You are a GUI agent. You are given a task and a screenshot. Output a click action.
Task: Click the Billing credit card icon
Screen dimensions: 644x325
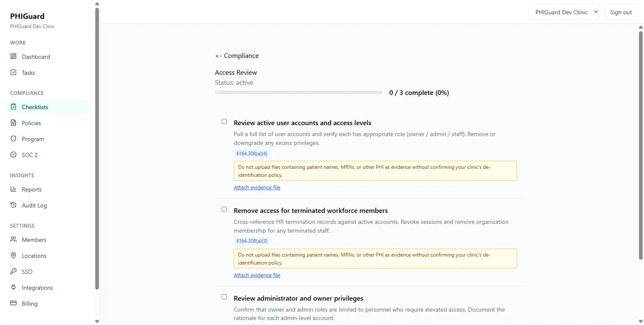click(13, 303)
